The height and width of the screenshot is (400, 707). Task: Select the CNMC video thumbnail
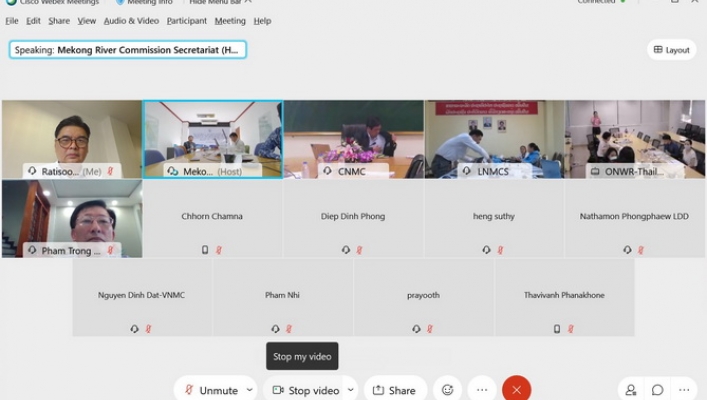pyautogui.click(x=354, y=139)
